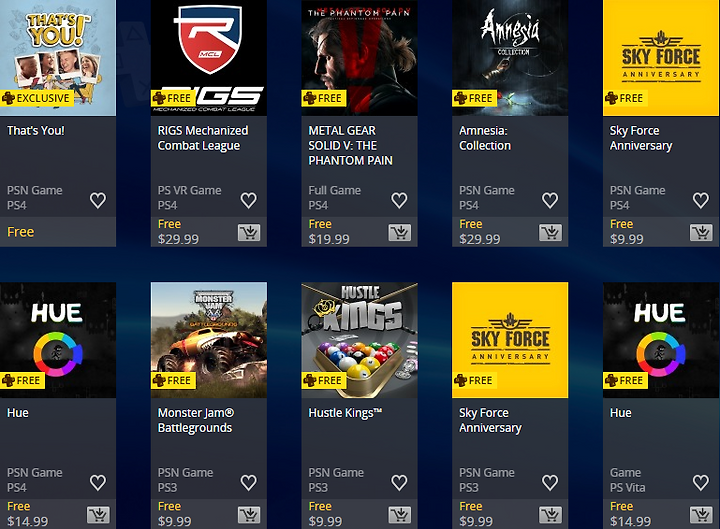This screenshot has width=720, height=529.
Task: Add Monster Jam Battlegrounds to cart
Action: [x=249, y=515]
